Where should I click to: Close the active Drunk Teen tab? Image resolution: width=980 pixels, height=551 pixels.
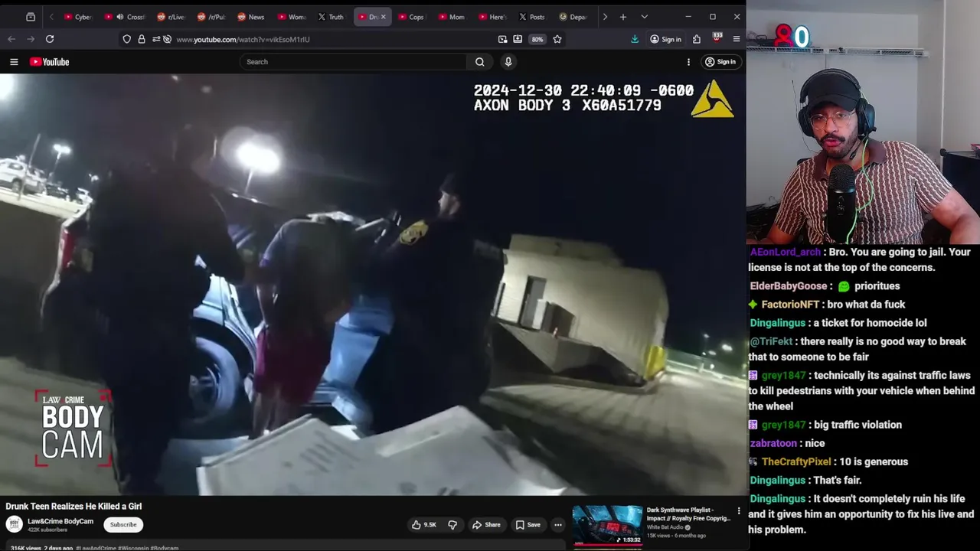tap(384, 17)
